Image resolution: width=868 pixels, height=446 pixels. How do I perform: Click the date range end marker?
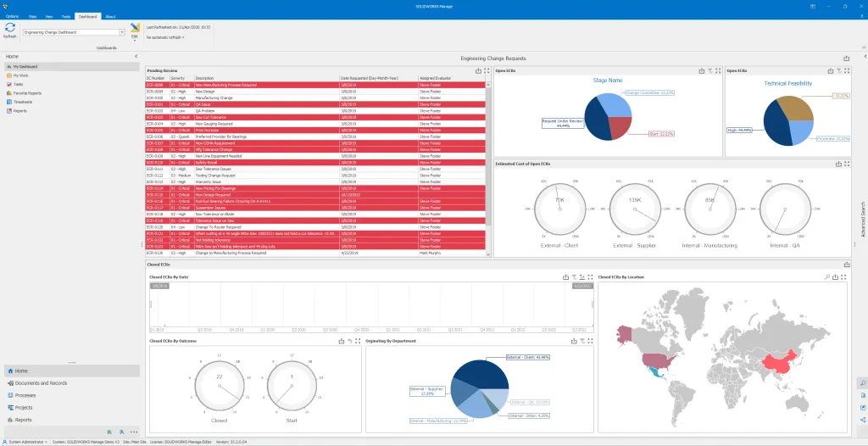582,286
